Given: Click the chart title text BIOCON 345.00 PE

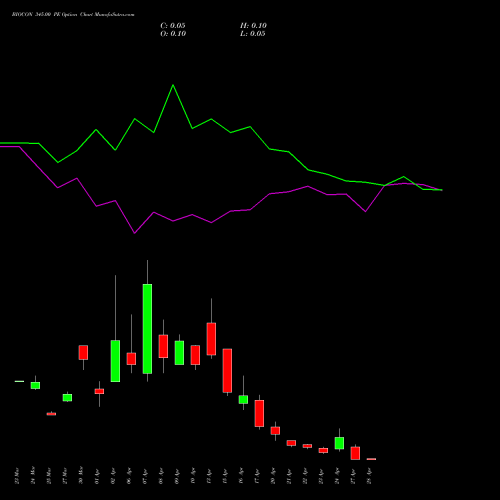Looking at the screenshot, I should click(x=36, y=15).
